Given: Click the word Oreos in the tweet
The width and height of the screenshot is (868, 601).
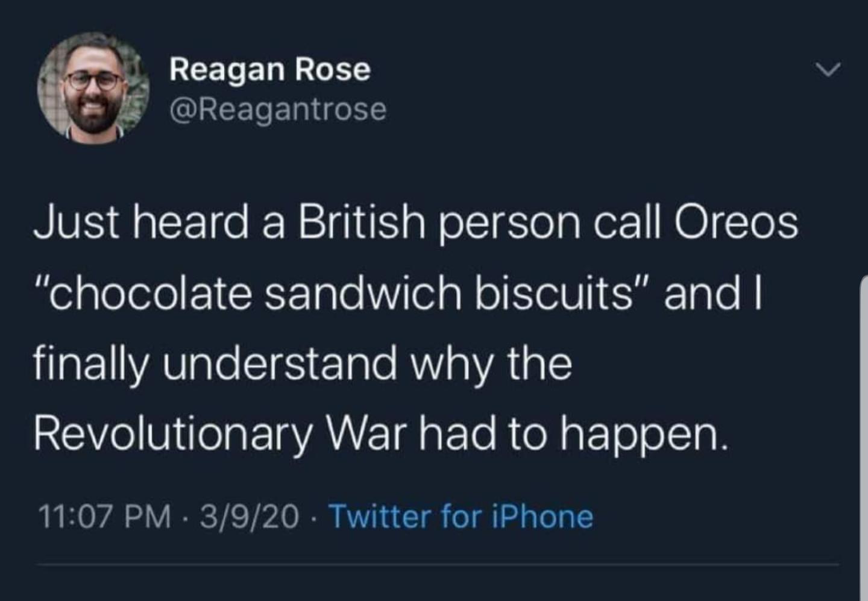Looking at the screenshot, I should pyautogui.click(x=736, y=223).
